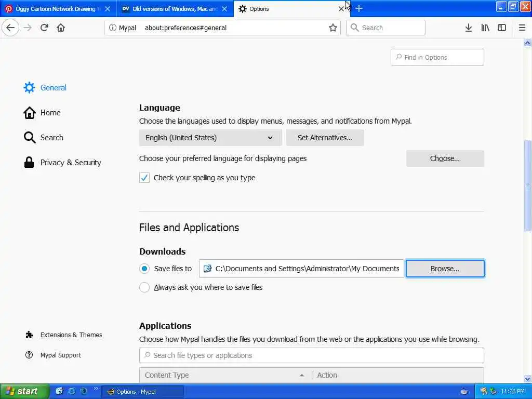Viewport: 532px width, 399px height.
Task: Go back with the back arrow button
Action: click(10, 28)
